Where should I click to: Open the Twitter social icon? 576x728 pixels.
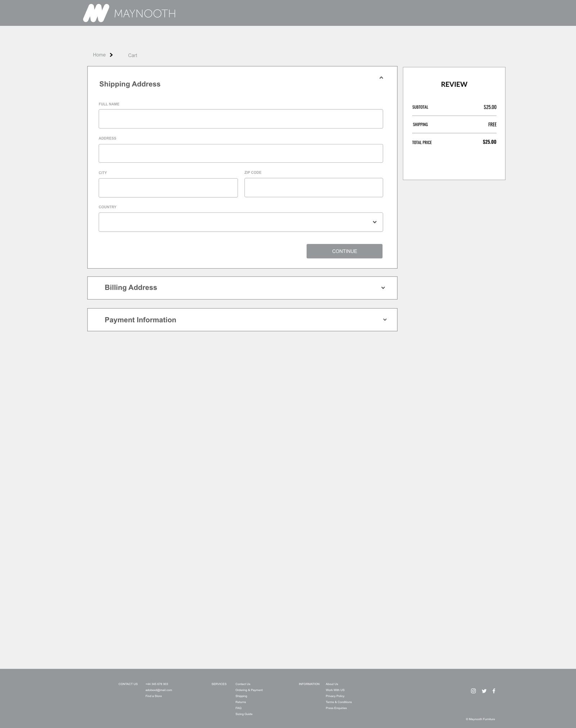point(484,691)
